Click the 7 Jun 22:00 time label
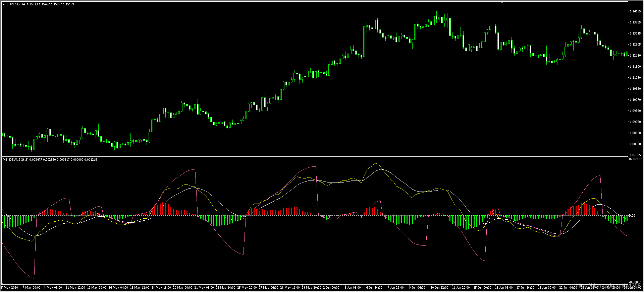 pyautogui.click(x=396, y=288)
